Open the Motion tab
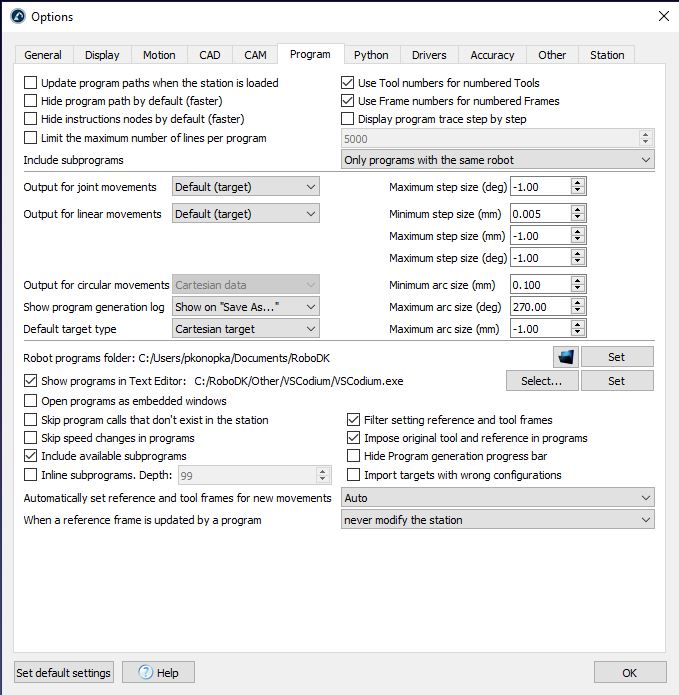The height and width of the screenshot is (695, 679). point(159,55)
